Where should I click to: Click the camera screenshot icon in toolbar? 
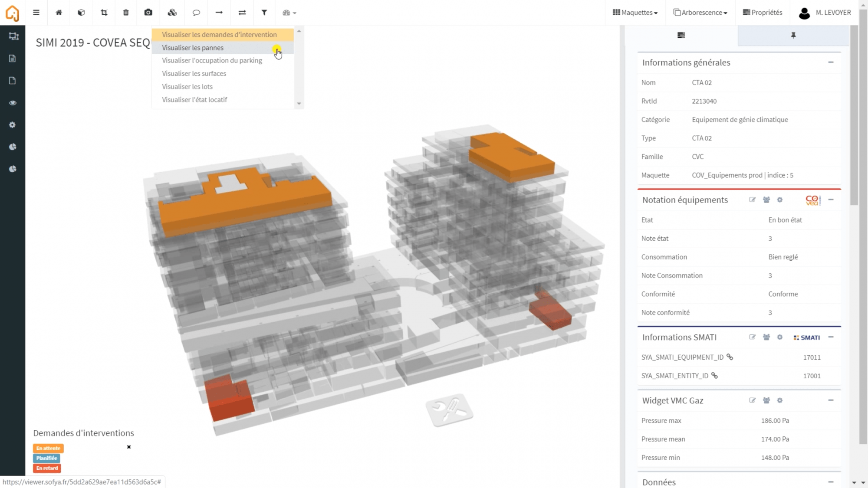tap(148, 13)
